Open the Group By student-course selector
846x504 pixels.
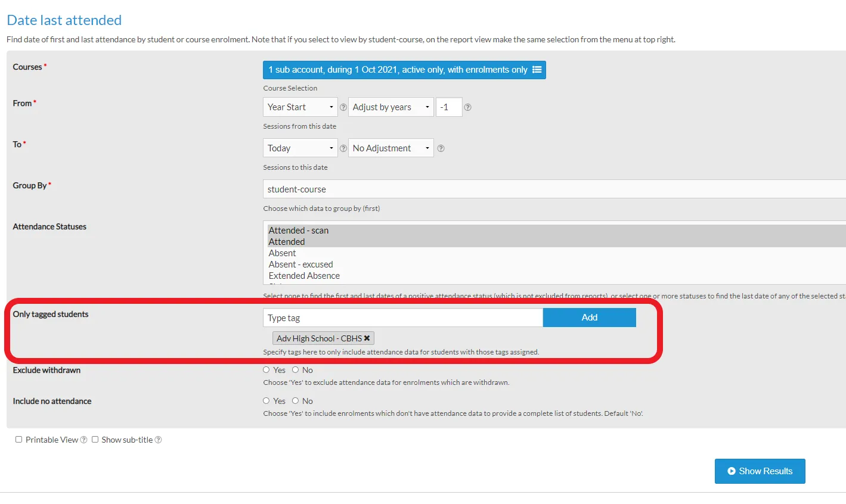(x=554, y=189)
